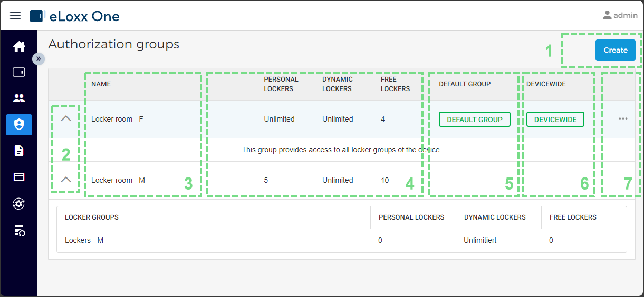644x297 pixels.
Task: Click the top PERSONAL LOCKERS column header
Action: click(281, 84)
